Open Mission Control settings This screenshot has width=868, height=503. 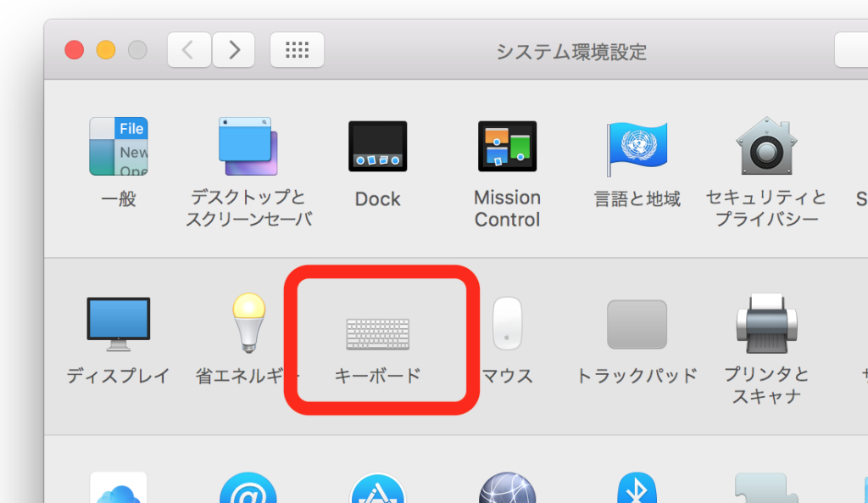(x=507, y=146)
